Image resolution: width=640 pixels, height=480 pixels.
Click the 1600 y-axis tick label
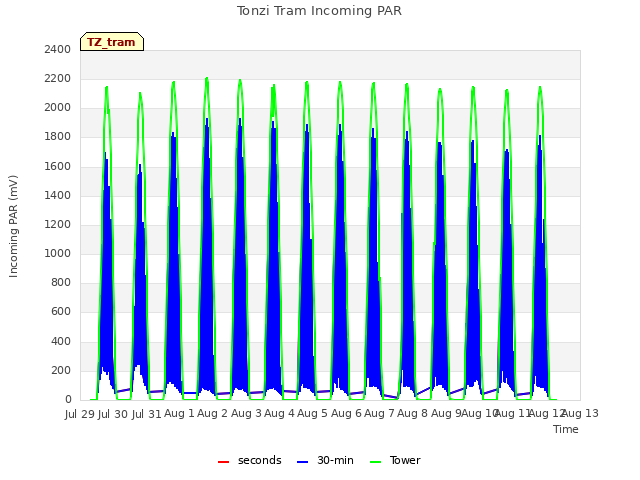click(x=58, y=166)
